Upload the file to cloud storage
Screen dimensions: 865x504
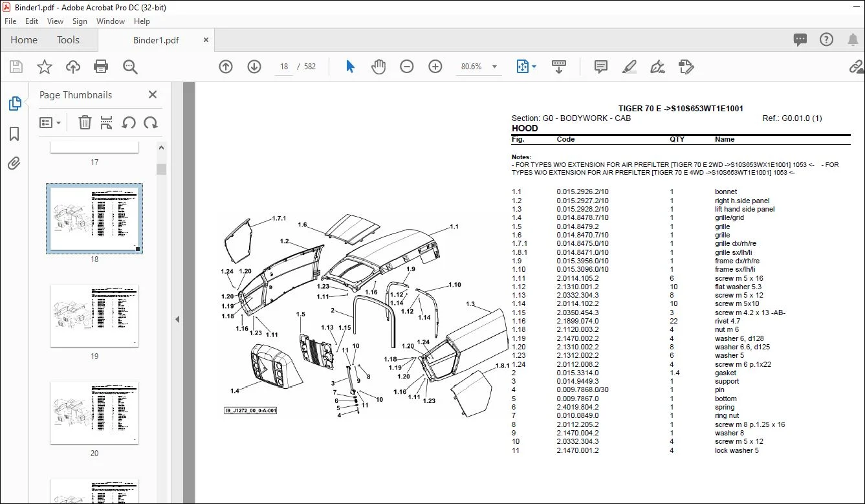[x=73, y=67]
